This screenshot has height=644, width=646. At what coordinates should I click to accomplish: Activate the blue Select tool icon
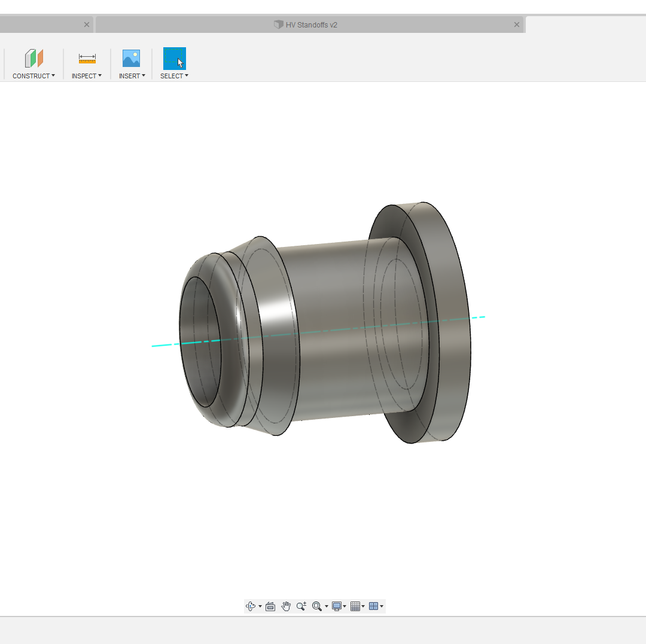(x=174, y=59)
